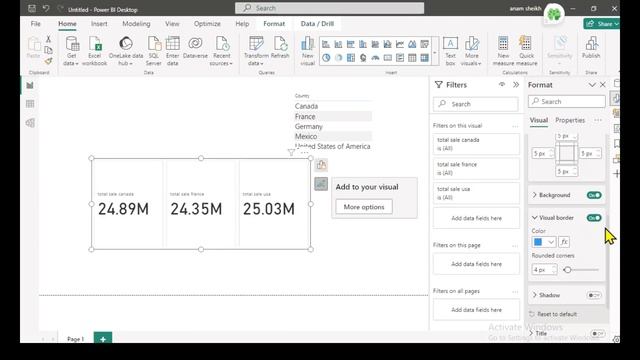
Task: Turn on the Shadow toggle
Action: [x=594, y=295]
